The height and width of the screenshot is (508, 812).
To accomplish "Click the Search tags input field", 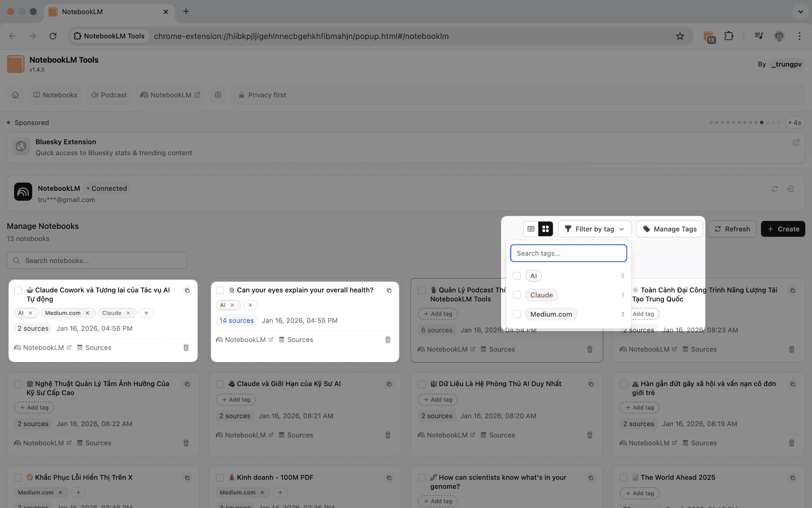I will pyautogui.click(x=568, y=253).
